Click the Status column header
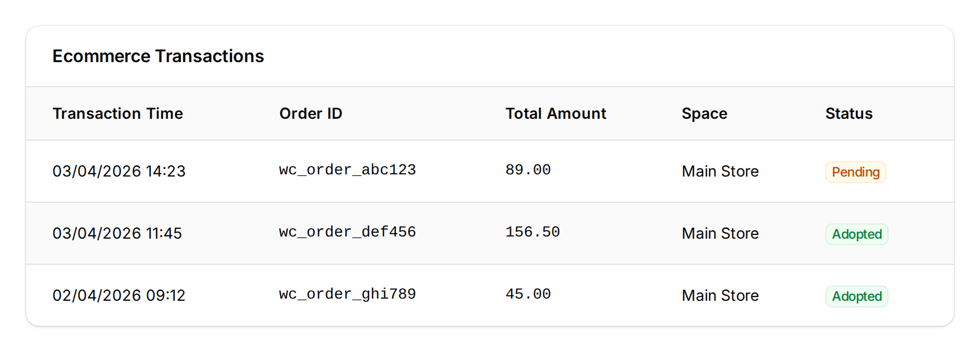This screenshot has width=980, height=352. (x=849, y=114)
